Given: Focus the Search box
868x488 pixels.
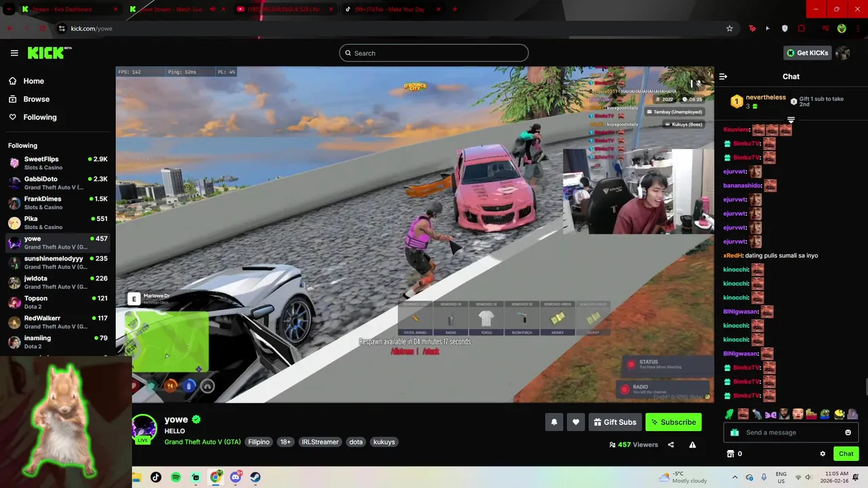Looking at the screenshot, I should pos(434,53).
